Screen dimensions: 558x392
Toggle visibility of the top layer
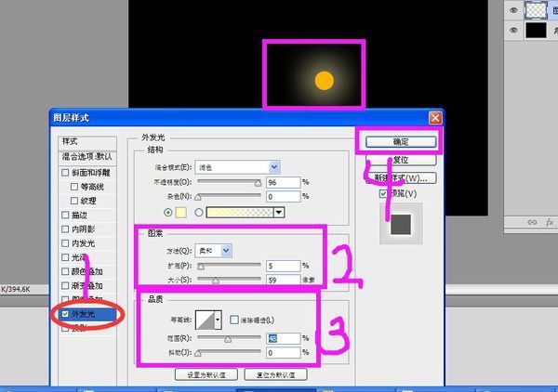pyautogui.click(x=514, y=8)
